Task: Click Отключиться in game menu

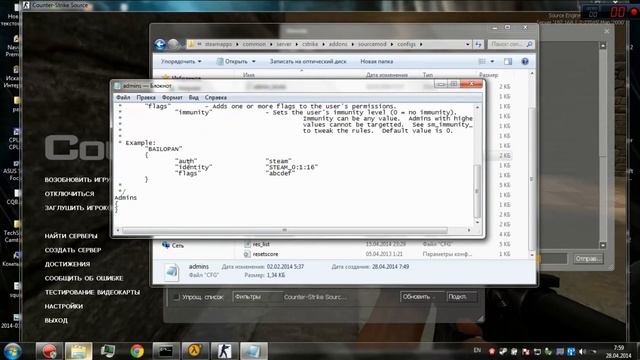Action: click(x=69, y=194)
